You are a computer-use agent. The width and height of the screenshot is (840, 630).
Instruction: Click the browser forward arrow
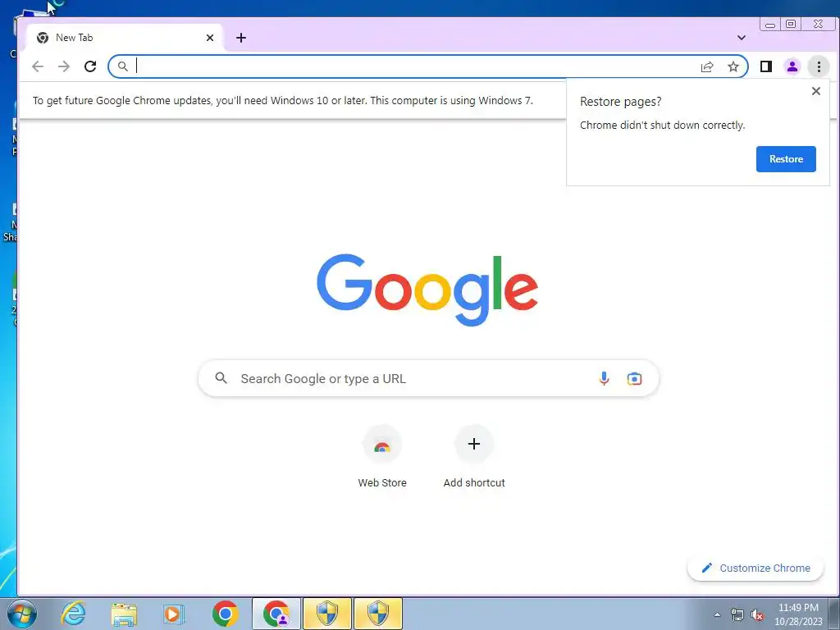tap(64, 66)
